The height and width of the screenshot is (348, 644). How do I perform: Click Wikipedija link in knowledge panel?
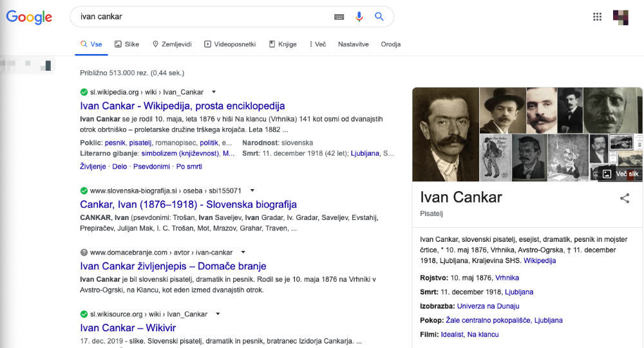tap(540, 261)
